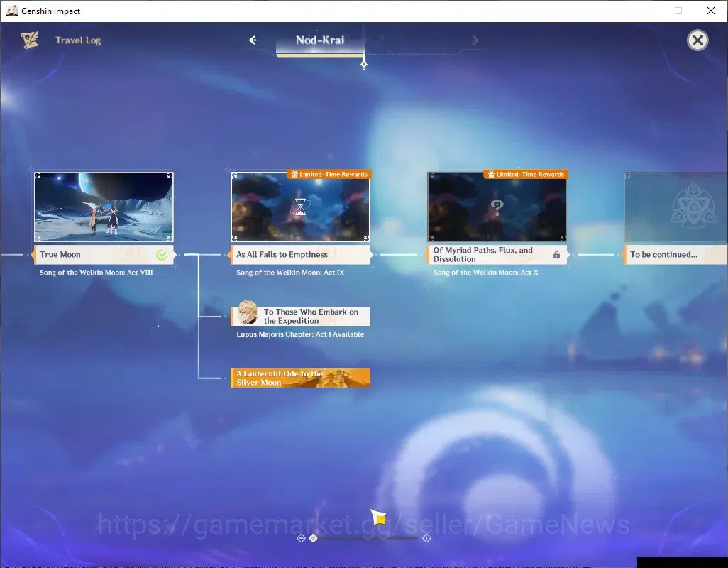Click the character portrait on Lupus Majoris quest
The image size is (728, 568).
248,313
